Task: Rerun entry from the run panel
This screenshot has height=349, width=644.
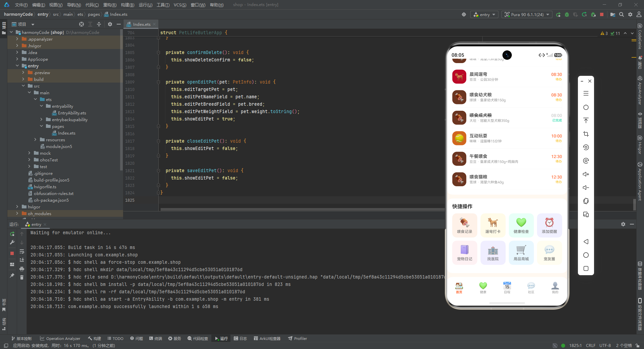Action: pos(12,234)
